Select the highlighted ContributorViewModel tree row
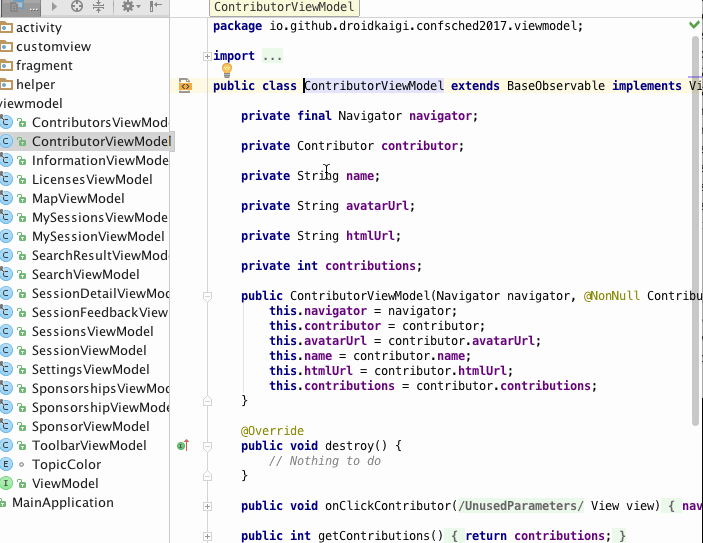Viewport: 703px width, 543px height. pyautogui.click(x=85, y=141)
